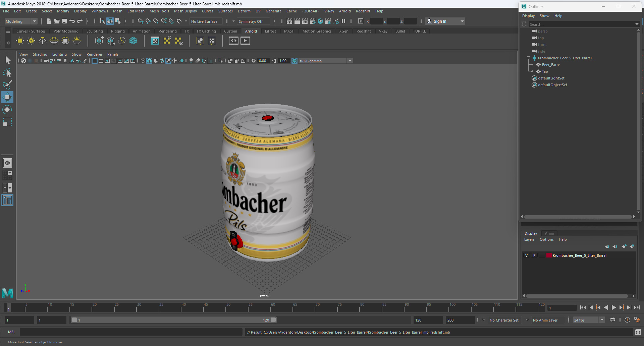Image resolution: width=644 pixels, height=346 pixels.
Task: Click frame 60 on the time slider
Action: click(273, 307)
